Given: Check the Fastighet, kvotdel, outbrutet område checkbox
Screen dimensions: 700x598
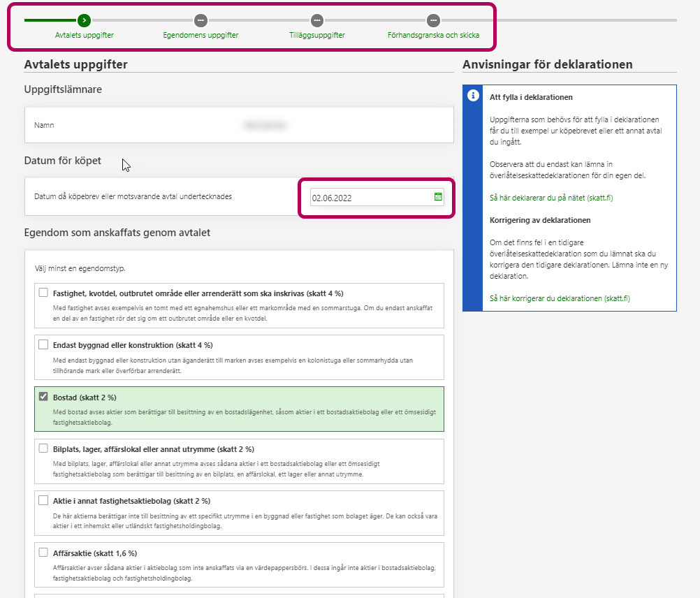Looking at the screenshot, I should click(x=43, y=293).
